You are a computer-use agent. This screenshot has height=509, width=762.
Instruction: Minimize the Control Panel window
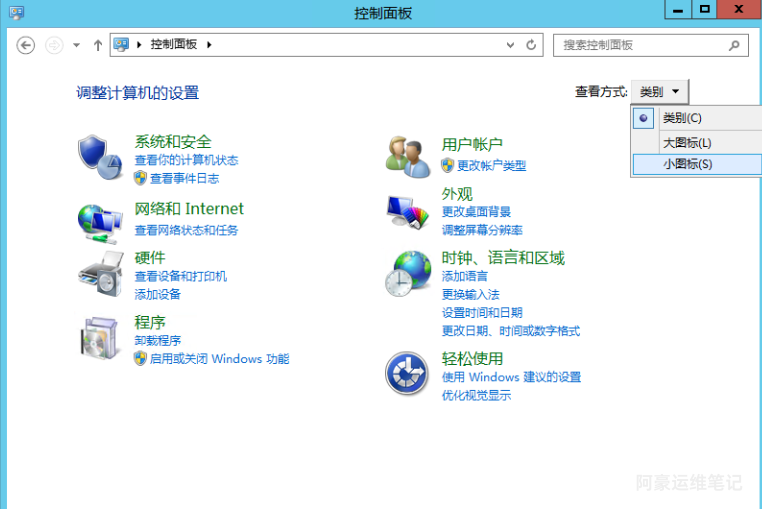[x=678, y=10]
